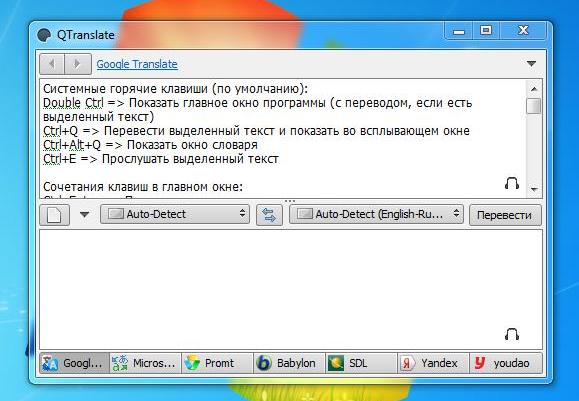Screen dimensions: 579x401
Task: Go back with the left arrow button
Action: 52,64
